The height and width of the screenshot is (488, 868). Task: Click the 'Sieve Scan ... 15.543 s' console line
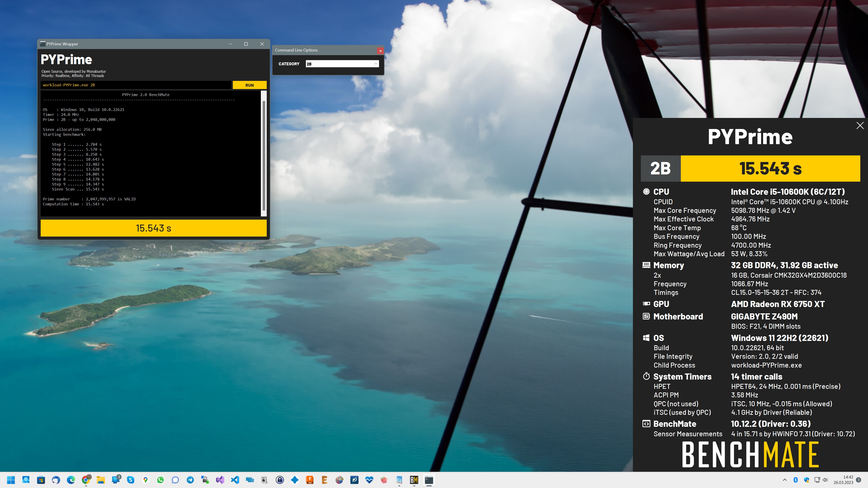click(78, 189)
